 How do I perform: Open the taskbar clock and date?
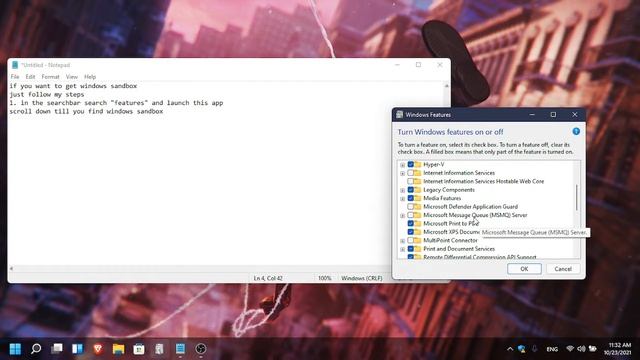(618, 349)
